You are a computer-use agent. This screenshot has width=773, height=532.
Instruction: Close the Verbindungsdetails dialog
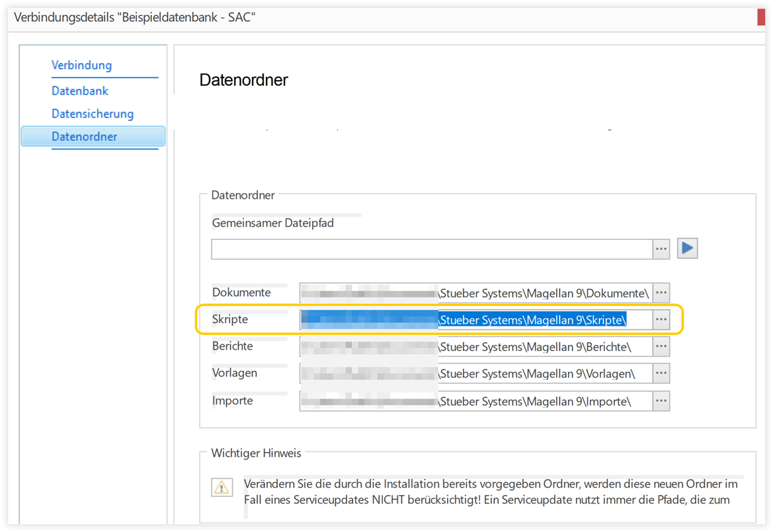pos(764,17)
